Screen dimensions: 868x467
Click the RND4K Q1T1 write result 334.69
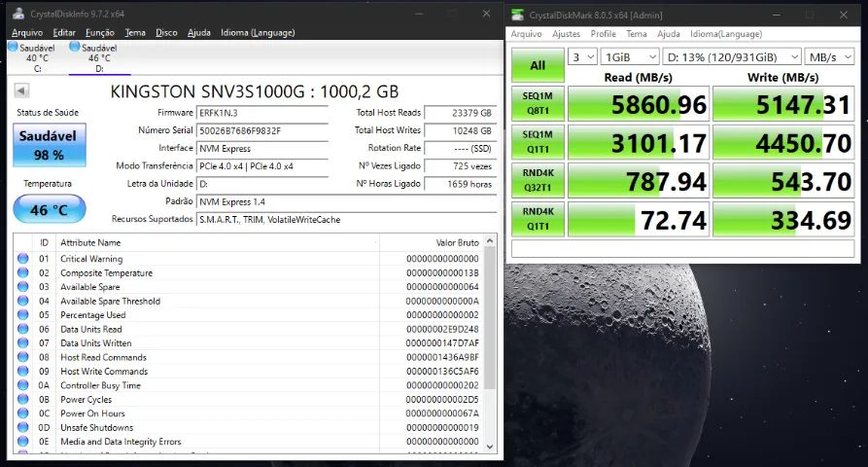pos(783,219)
